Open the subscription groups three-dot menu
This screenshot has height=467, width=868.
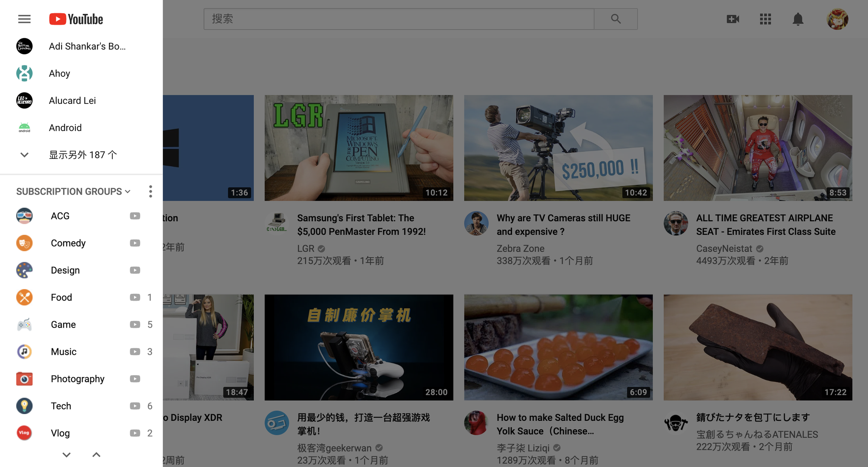point(150,191)
